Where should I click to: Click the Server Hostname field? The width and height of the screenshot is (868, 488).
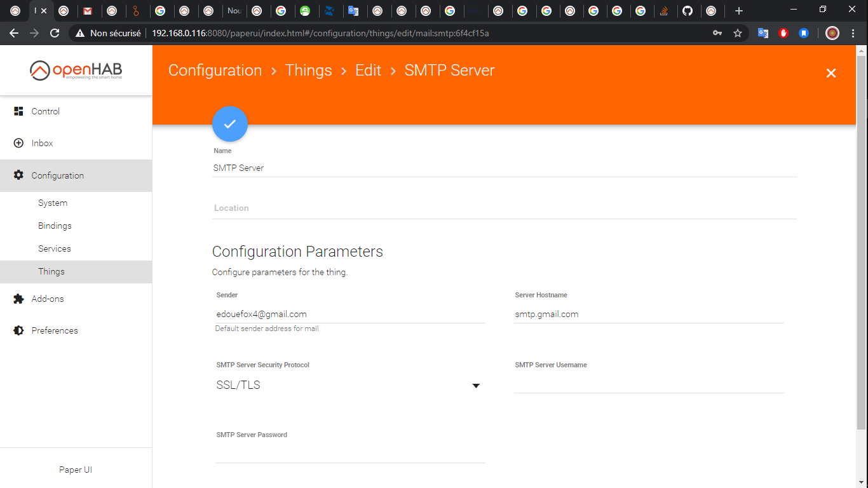(649, 314)
